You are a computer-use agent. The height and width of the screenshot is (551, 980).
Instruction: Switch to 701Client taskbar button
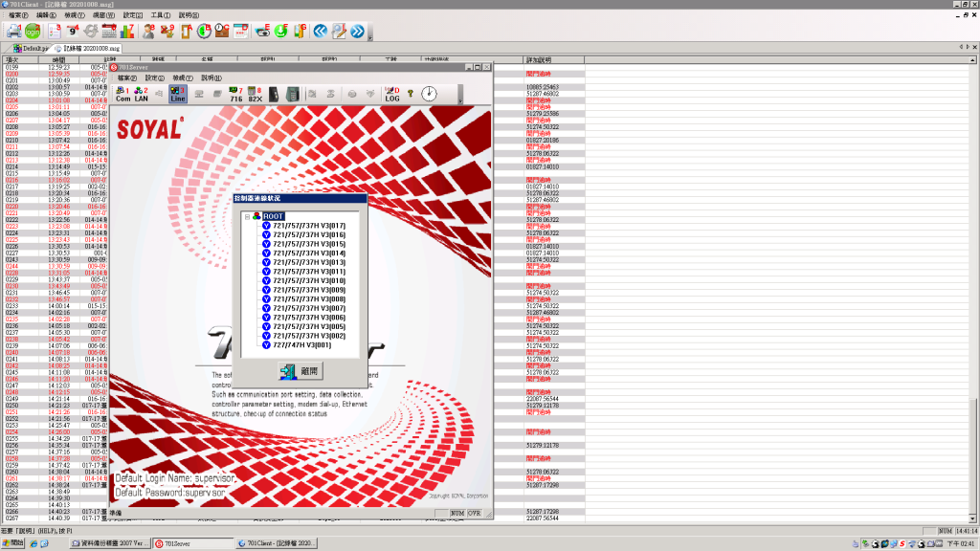click(277, 543)
